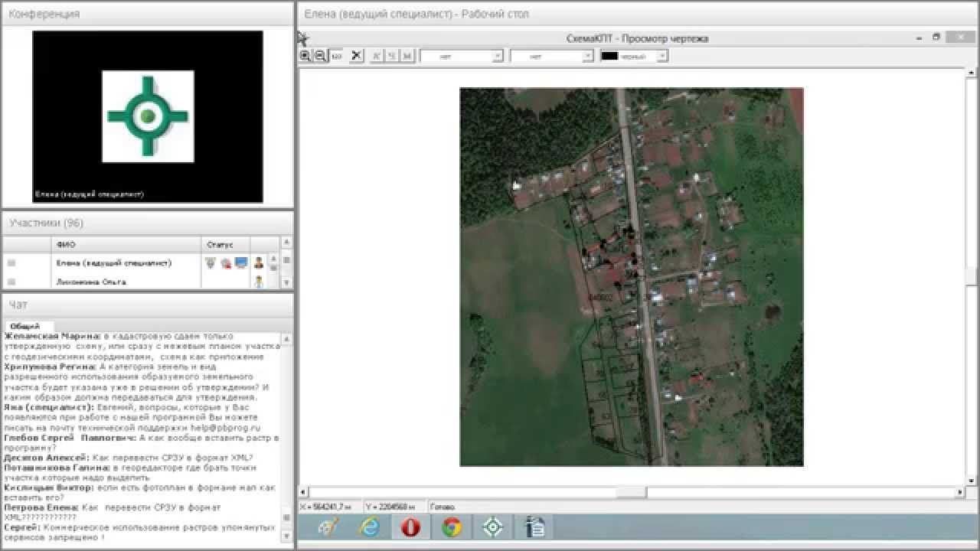The image size is (980, 551).
Task: Open the 'черный' color dropdown
Action: point(662,56)
